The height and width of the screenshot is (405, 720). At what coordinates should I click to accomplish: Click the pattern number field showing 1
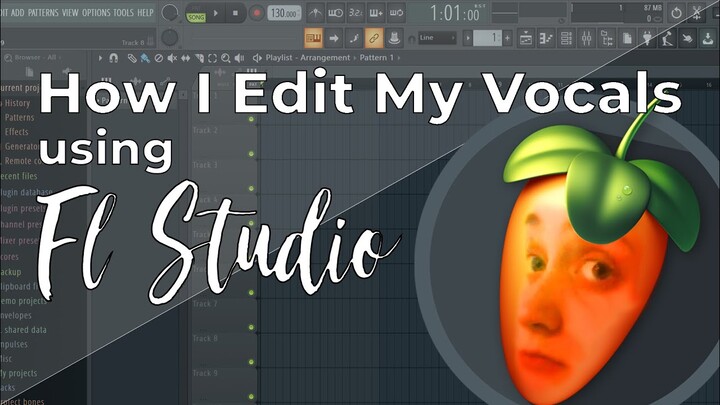coord(487,38)
